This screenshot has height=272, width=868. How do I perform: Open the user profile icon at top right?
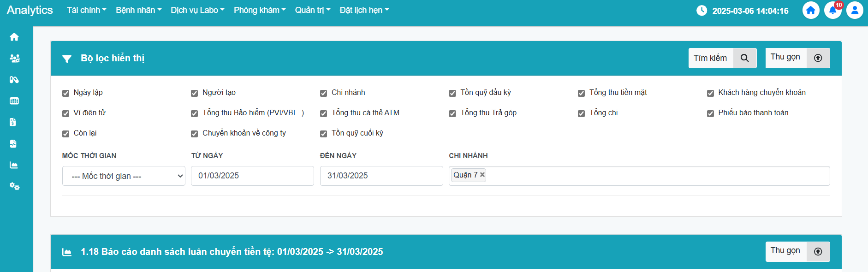click(x=854, y=10)
